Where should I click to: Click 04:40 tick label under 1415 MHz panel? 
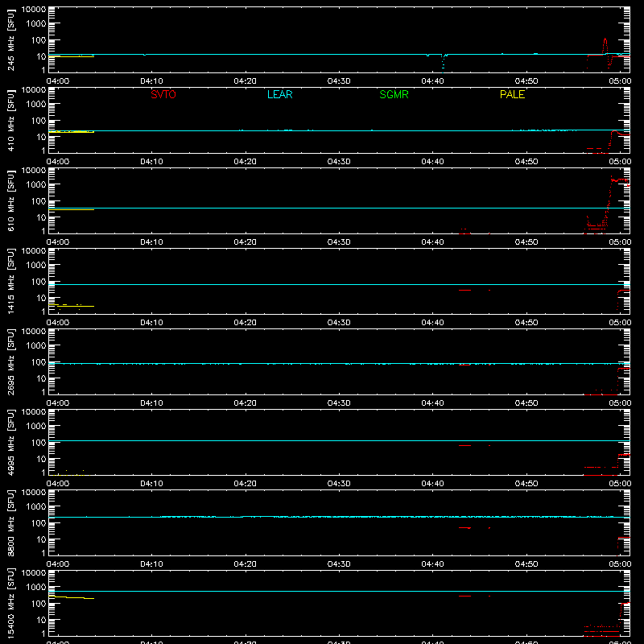pos(432,323)
